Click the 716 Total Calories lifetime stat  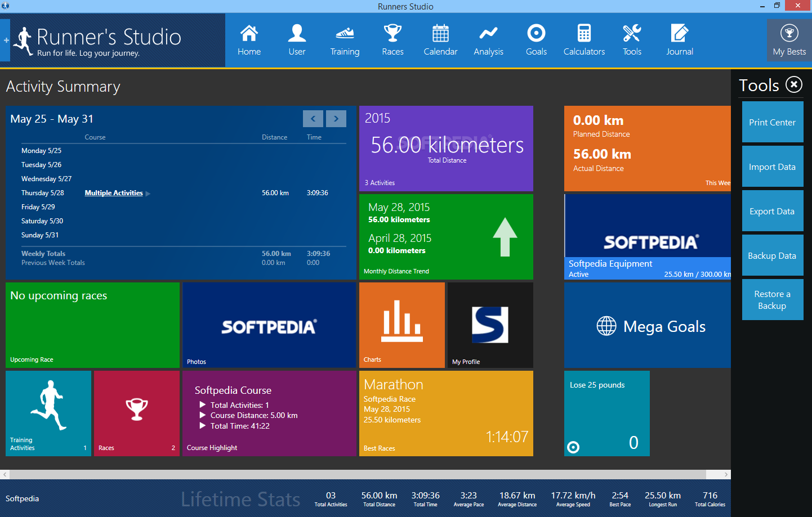[x=710, y=499]
